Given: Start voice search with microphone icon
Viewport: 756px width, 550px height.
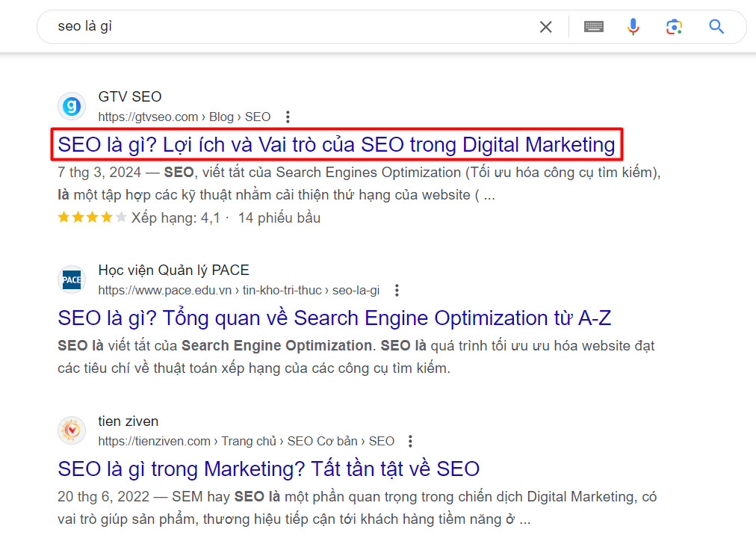Looking at the screenshot, I should click(x=633, y=27).
